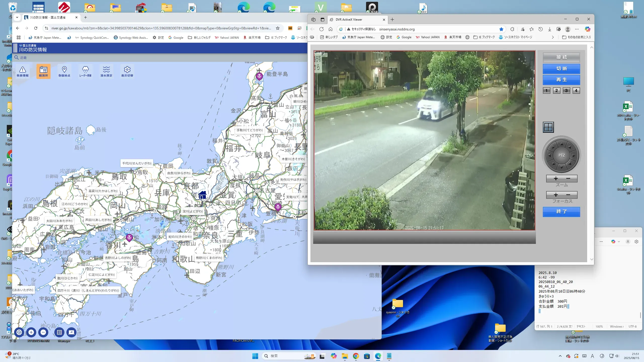Zoom in the map with plus button
This screenshot has height=362, width=644.
coord(31,332)
